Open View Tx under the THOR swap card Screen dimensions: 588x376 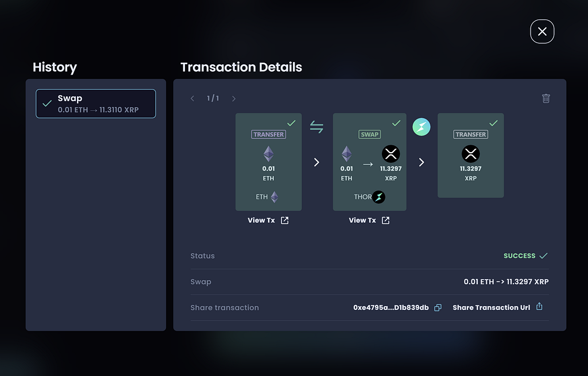tap(369, 220)
